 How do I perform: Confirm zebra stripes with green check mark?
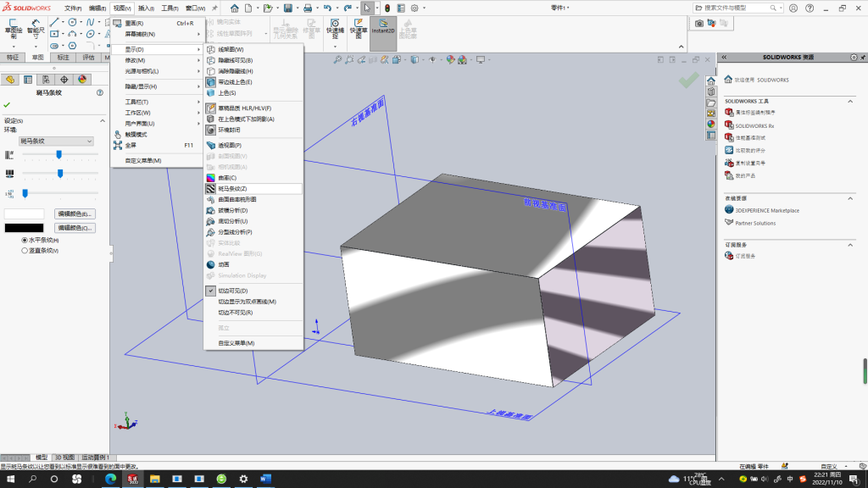pos(7,104)
